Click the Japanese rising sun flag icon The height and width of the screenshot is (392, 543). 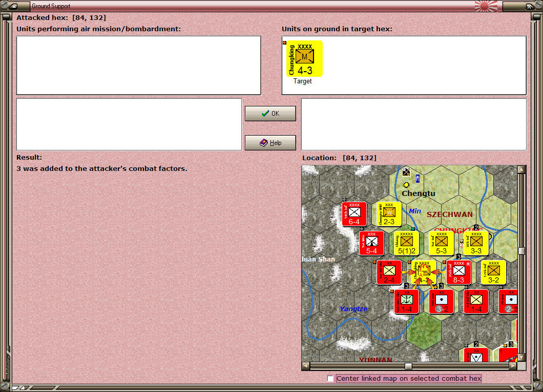[x=486, y=6]
